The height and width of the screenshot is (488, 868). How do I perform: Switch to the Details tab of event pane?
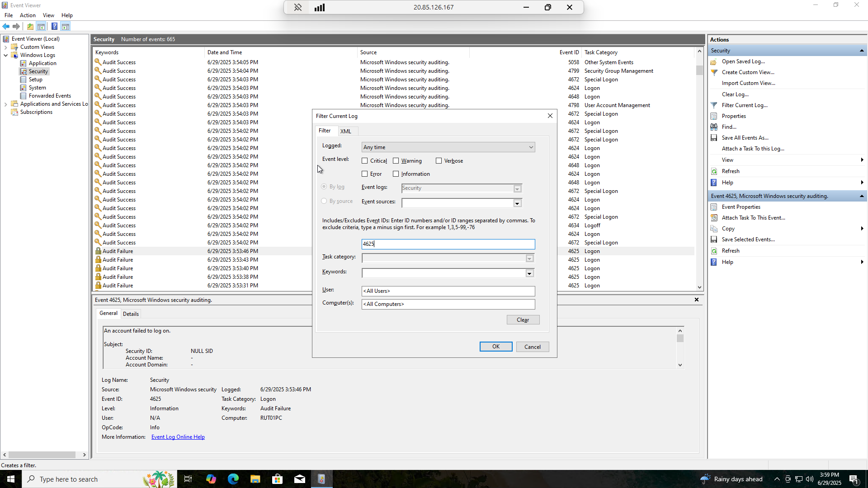pyautogui.click(x=131, y=314)
